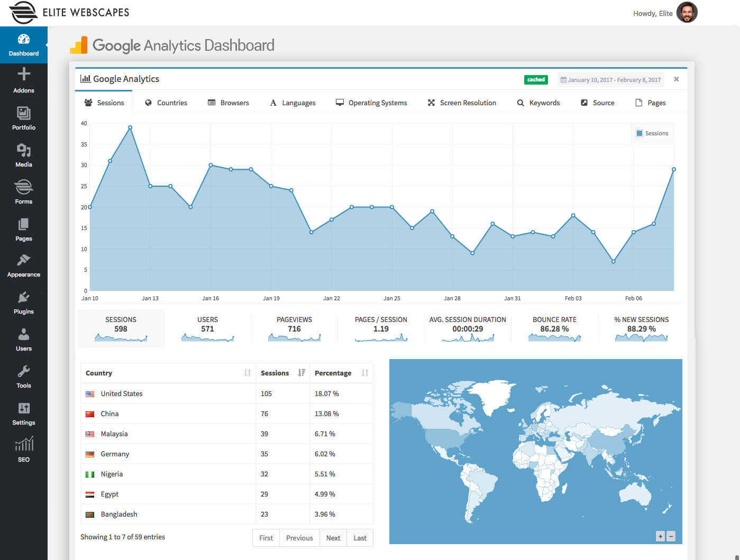The height and width of the screenshot is (560, 740).
Task: Click the China table row
Action: [x=227, y=414]
